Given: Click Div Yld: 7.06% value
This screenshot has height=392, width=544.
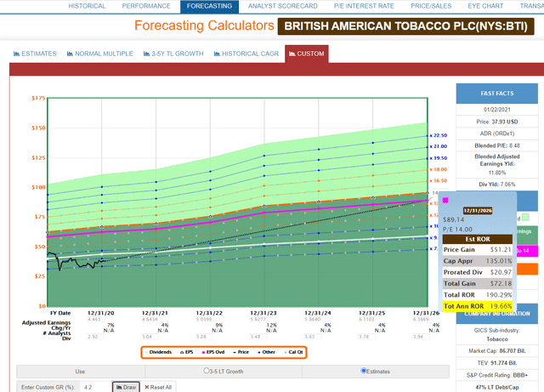Looking at the screenshot, I should click(496, 185).
